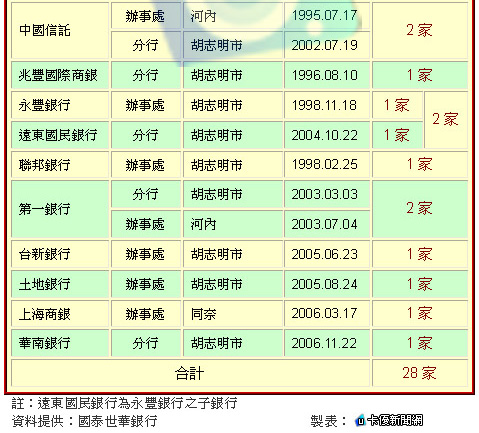This screenshot has width=479, height=433.
Task: Click the 中國信託 bank name cell
Action: (60, 30)
